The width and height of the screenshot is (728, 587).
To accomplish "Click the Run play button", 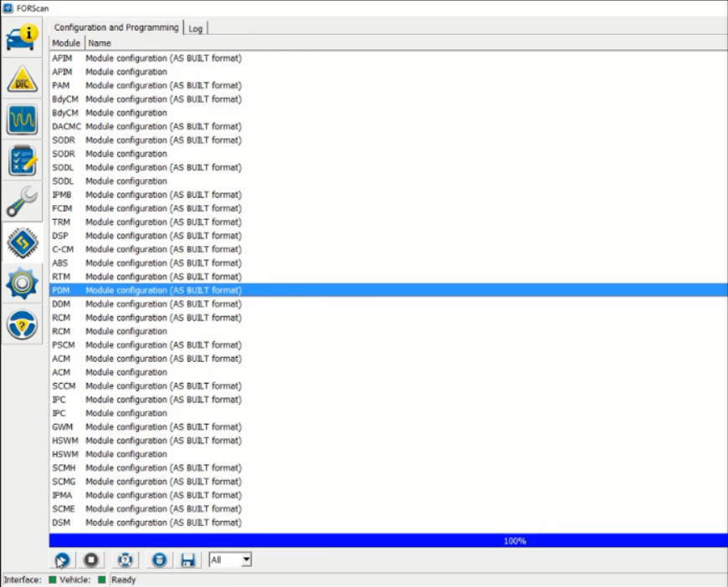I will coord(62,560).
